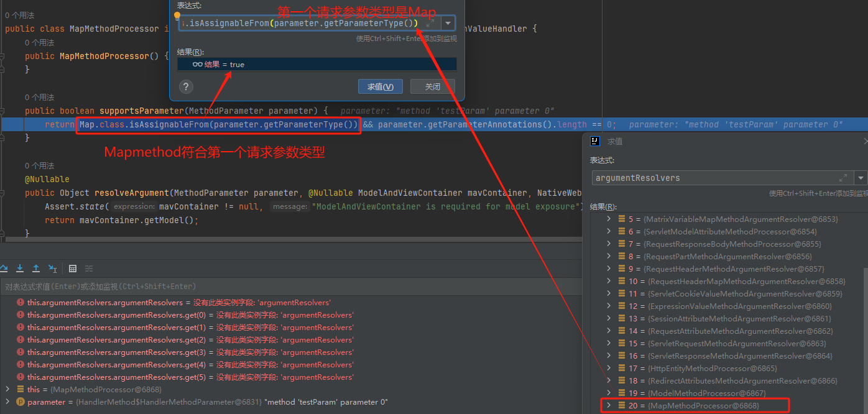868x414 pixels.
Task: Click the field icon of entry 20
Action: tap(622, 405)
